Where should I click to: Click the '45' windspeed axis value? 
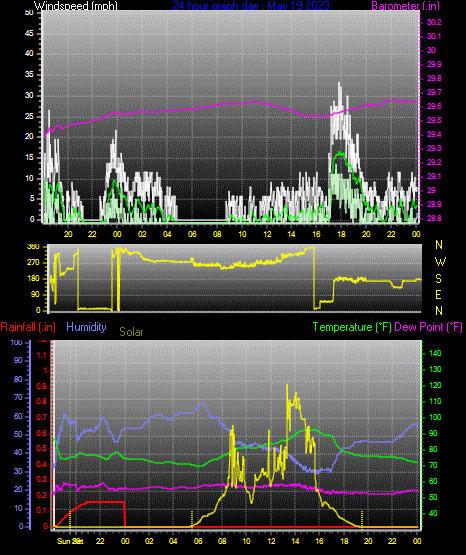[29, 33]
